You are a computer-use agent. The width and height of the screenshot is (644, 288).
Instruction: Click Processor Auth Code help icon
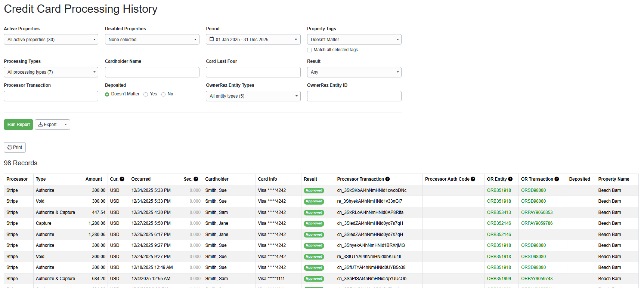(473, 179)
